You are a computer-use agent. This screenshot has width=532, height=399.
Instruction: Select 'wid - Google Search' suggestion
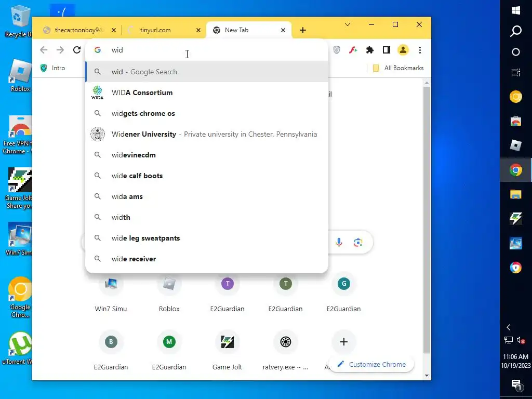coord(207,72)
